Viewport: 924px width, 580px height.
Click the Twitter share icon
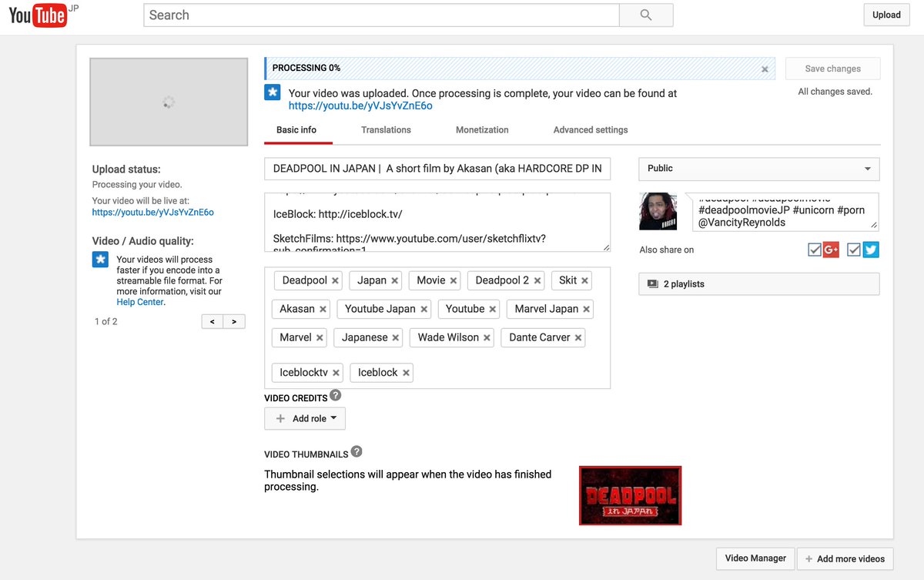tap(871, 250)
